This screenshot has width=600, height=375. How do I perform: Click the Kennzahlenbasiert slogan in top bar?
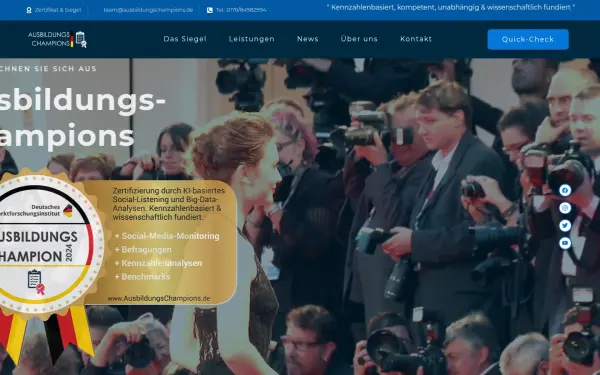(x=451, y=7)
